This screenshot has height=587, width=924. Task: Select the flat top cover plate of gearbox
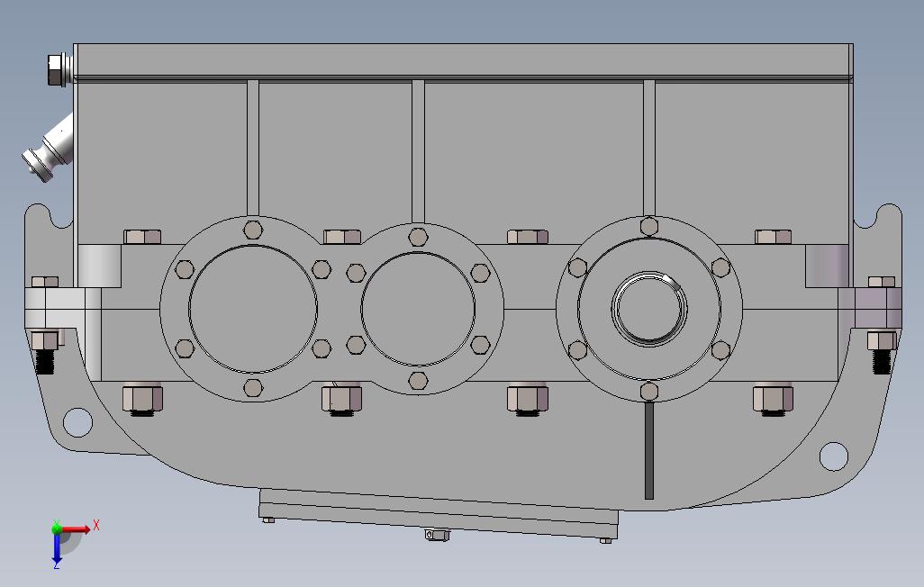(463, 60)
